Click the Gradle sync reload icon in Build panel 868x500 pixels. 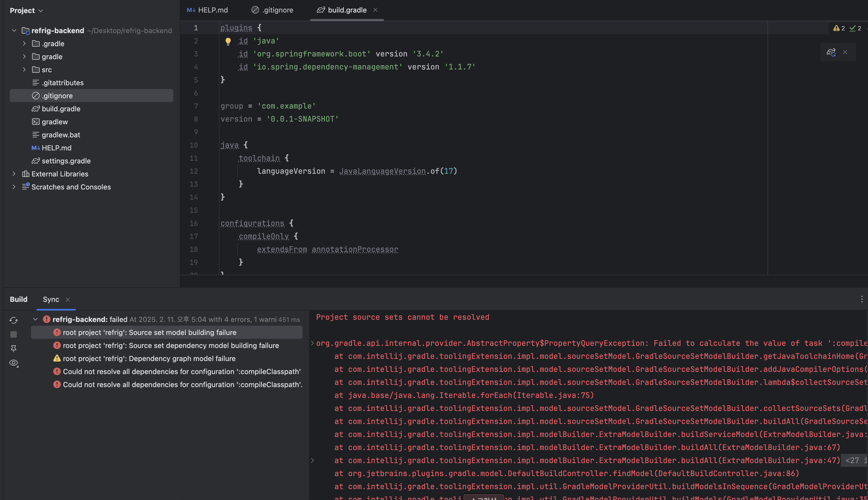[x=13, y=320]
